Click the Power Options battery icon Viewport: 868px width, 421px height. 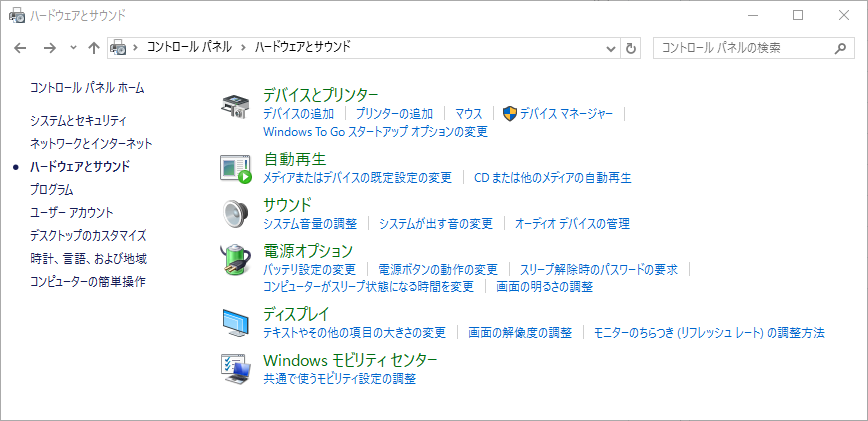click(236, 260)
